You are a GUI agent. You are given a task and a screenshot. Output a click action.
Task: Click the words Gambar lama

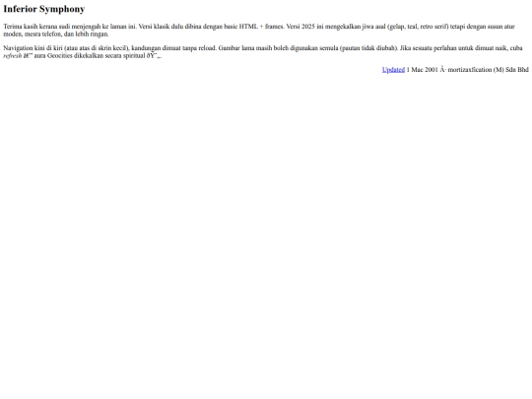click(x=235, y=48)
